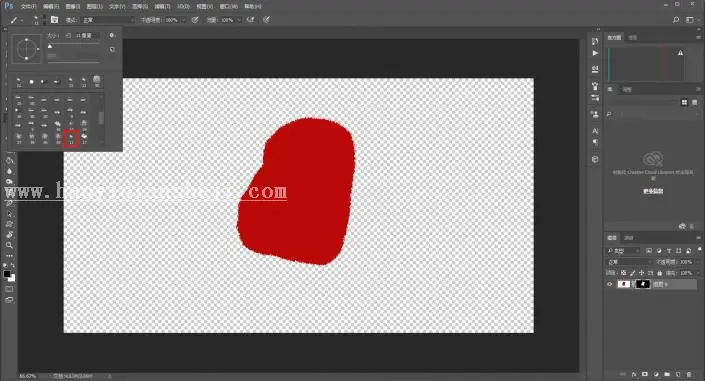Screen dimensions: 705x381
Task: Select the Hand tool
Action: click(9, 234)
